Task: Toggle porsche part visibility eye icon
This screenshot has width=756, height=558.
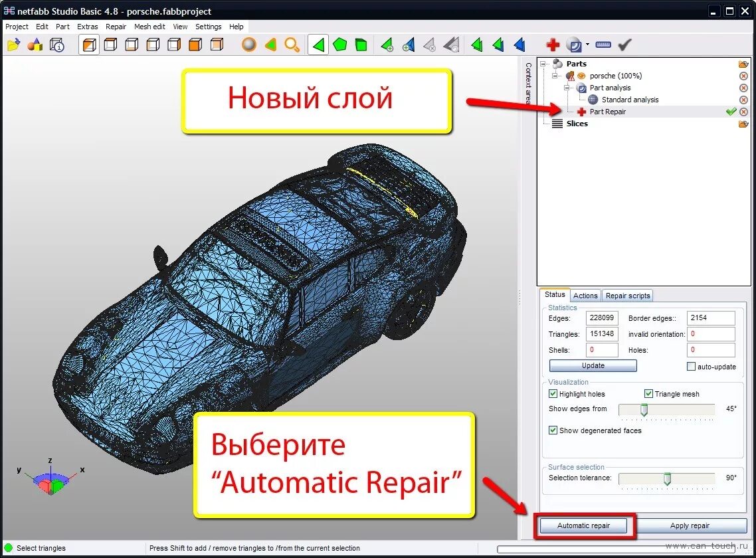Action: click(x=581, y=76)
